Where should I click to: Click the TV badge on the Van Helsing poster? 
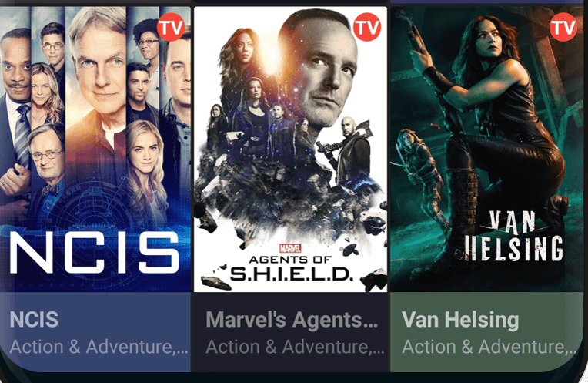(x=563, y=27)
